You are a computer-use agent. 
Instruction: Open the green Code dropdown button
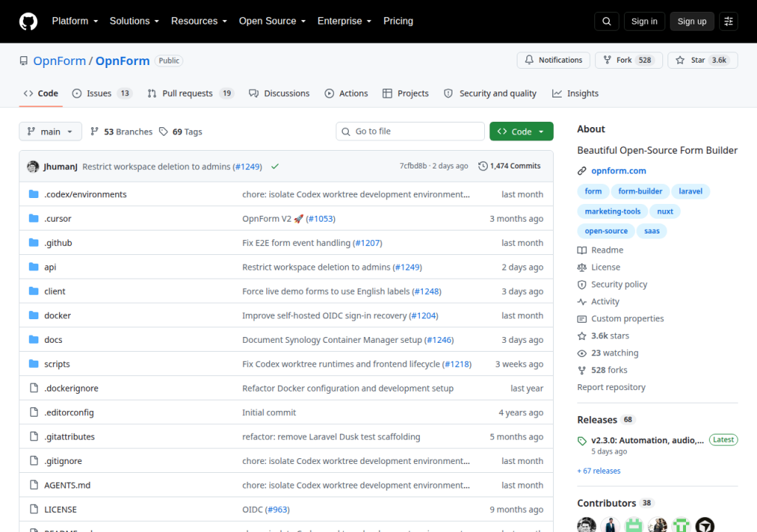pyautogui.click(x=521, y=132)
